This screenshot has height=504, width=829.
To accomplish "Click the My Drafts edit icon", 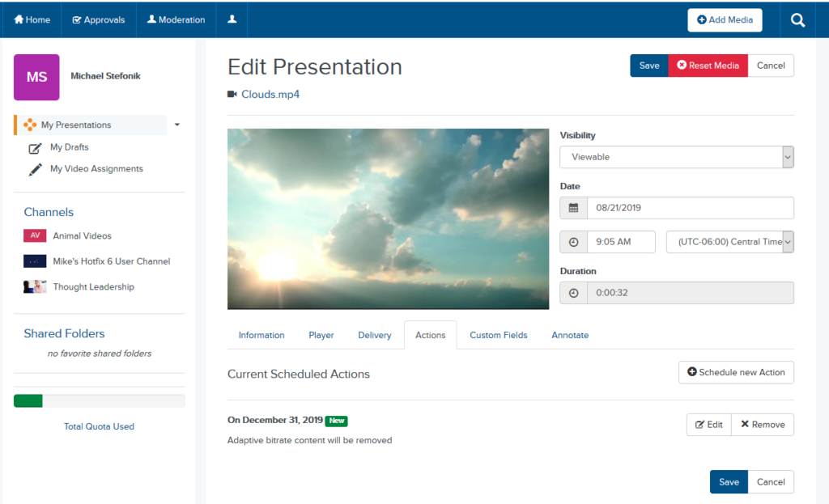I will click(x=35, y=148).
